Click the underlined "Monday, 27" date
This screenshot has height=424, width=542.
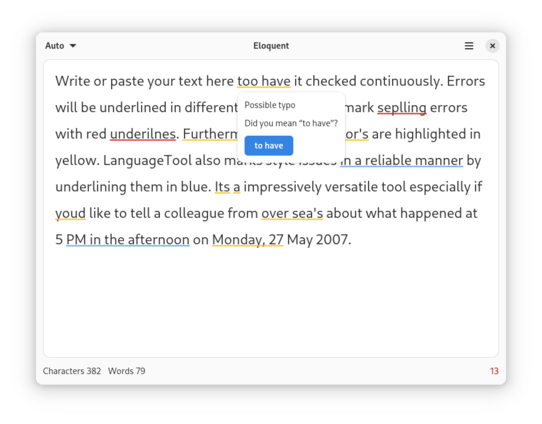247,239
